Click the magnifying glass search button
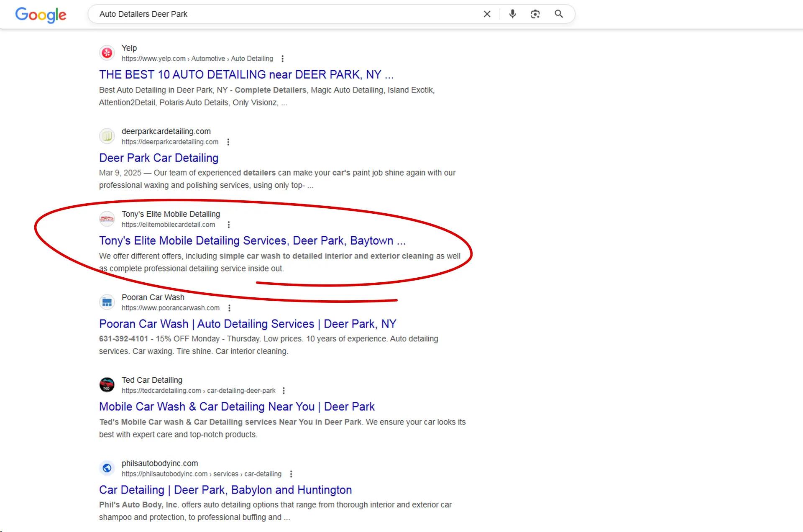The width and height of the screenshot is (803, 532). (x=559, y=14)
